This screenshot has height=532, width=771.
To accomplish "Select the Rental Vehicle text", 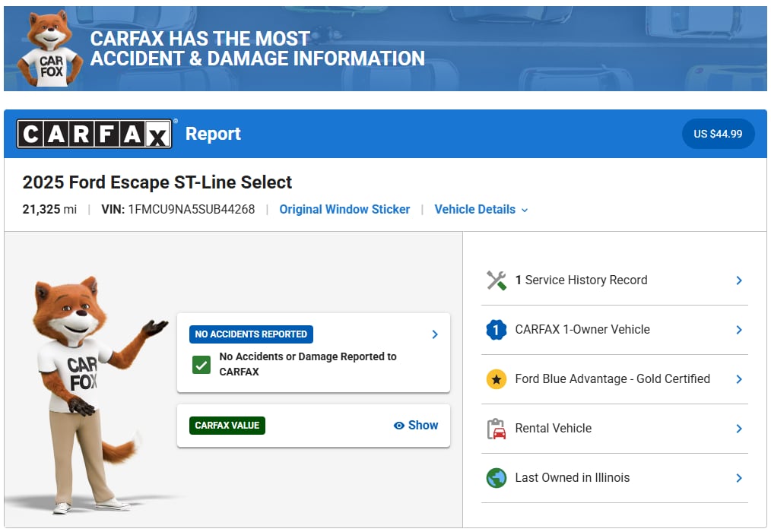I will [554, 428].
